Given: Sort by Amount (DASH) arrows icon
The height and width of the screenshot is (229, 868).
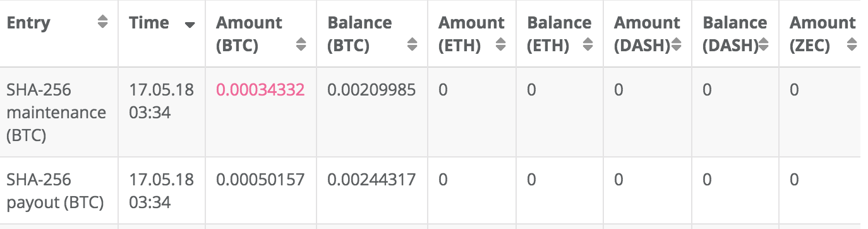Looking at the screenshot, I should coord(676,45).
